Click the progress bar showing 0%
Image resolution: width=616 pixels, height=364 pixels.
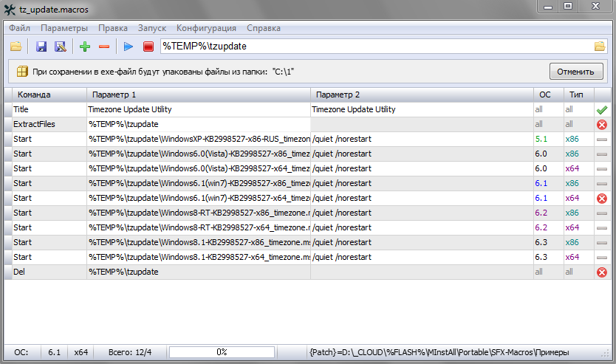221,352
